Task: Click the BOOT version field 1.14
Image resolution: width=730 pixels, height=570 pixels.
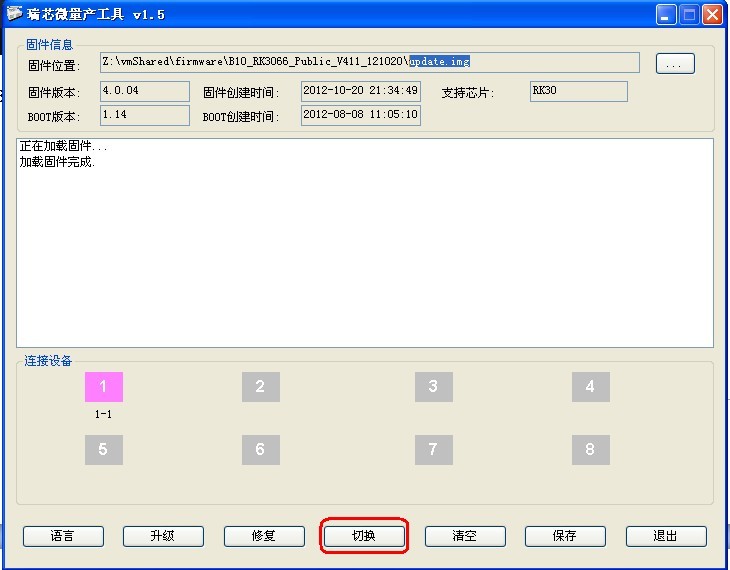Action: (145, 115)
